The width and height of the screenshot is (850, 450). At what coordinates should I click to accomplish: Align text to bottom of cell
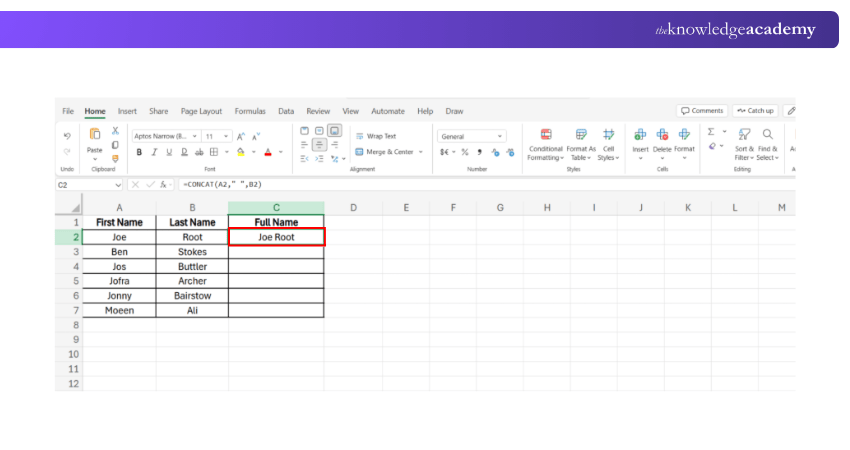[x=335, y=131]
